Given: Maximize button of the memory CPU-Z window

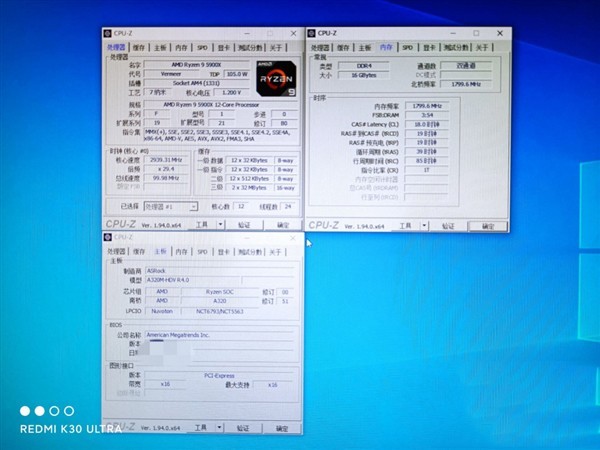Looking at the screenshot, I should click(476, 33).
